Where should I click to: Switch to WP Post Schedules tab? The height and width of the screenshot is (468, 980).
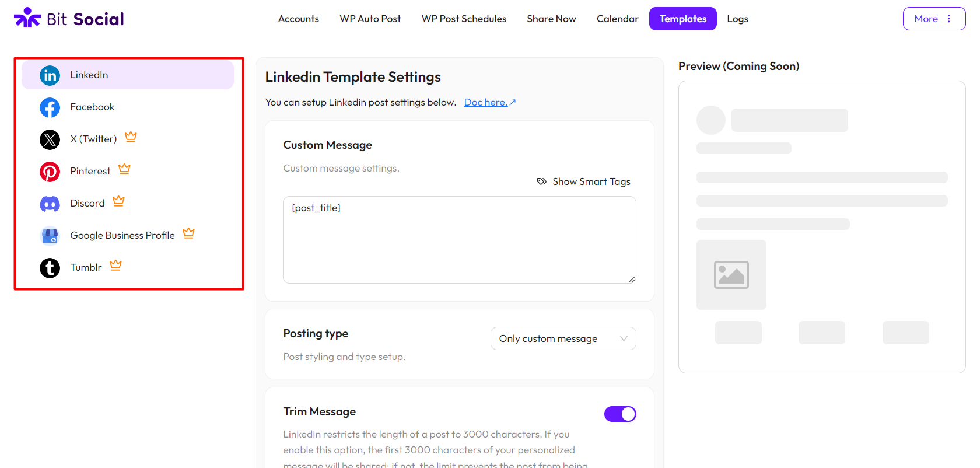pyautogui.click(x=464, y=19)
